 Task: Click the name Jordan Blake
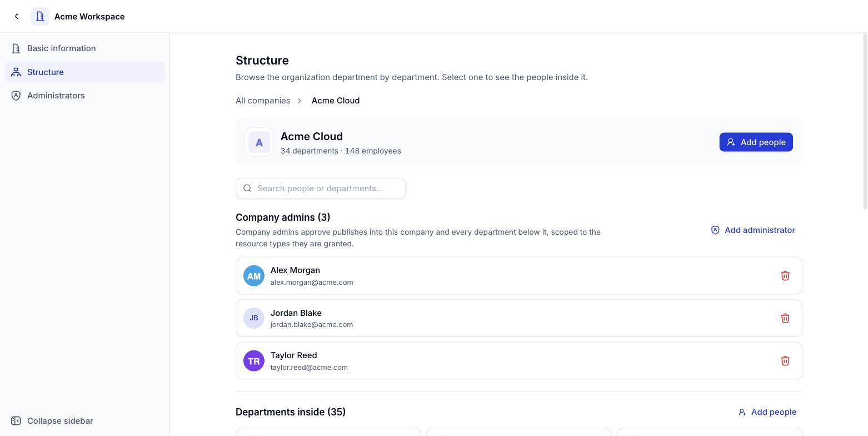pos(296,313)
